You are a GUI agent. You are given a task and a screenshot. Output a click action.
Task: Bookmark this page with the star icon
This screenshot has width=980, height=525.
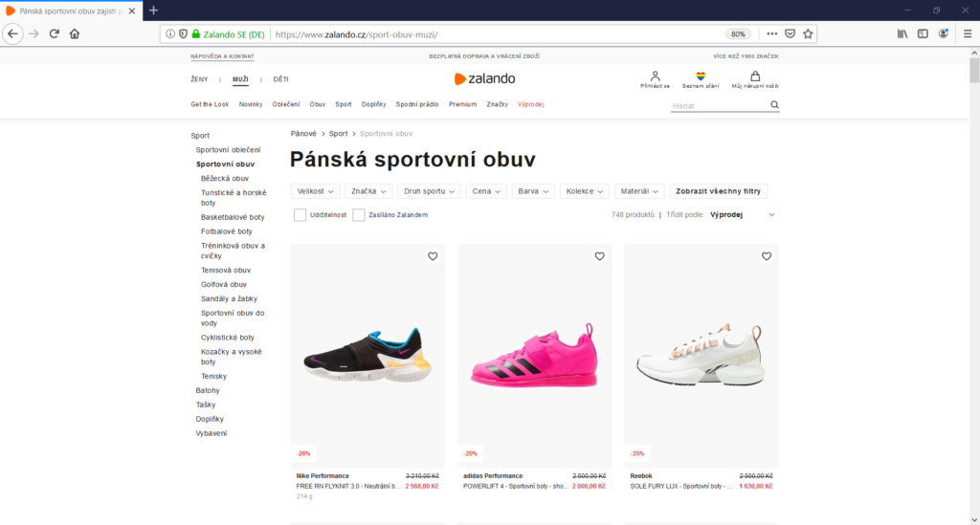pyautogui.click(x=808, y=34)
